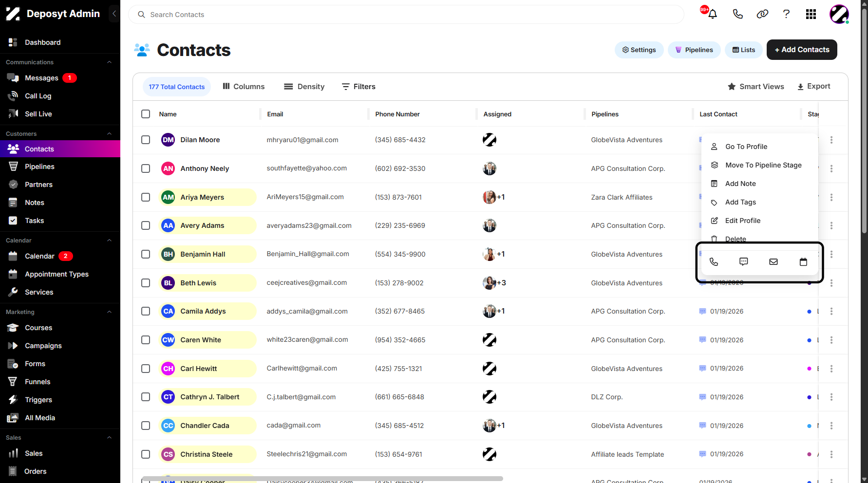This screenshot has height=483, width=868.
Task: Select the Caren White row checkbox
Action: coord(146,340)
